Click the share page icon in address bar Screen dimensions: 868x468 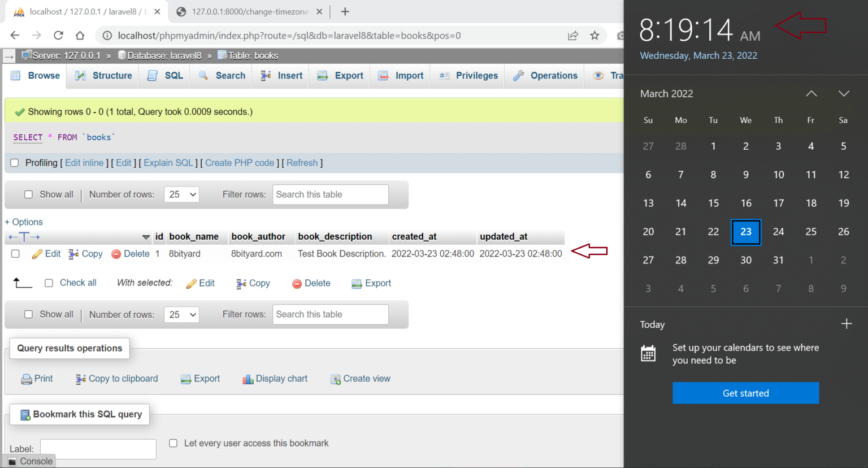click(x=572, y=36)
